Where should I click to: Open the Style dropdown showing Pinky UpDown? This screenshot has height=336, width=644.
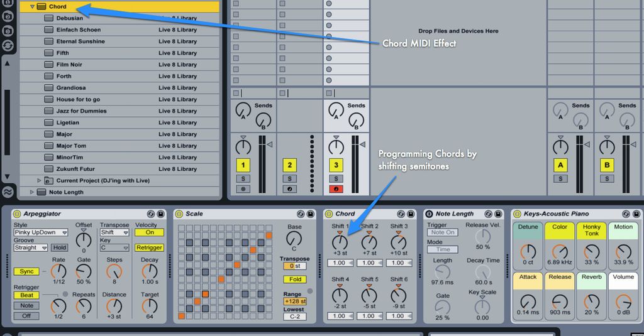coord(41,232)
